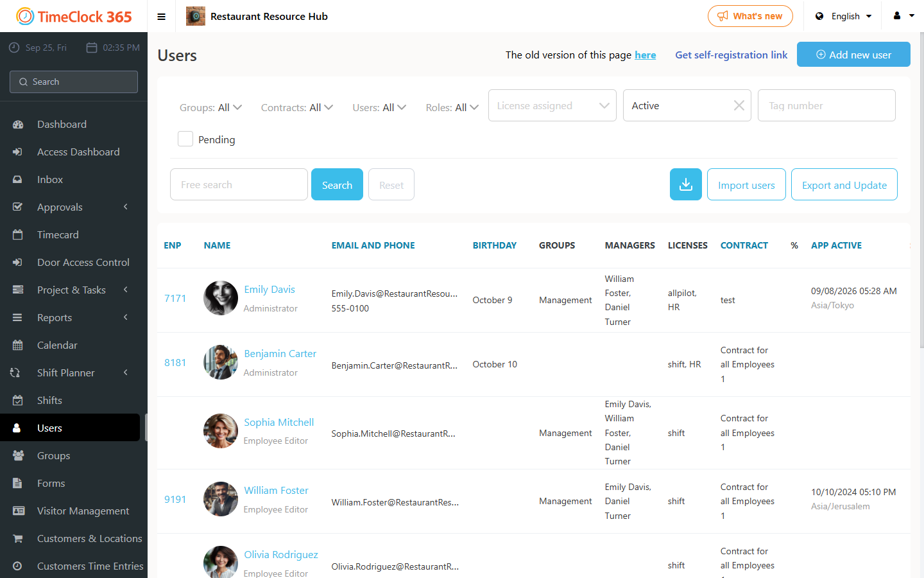Click the clock icon beside Sep 25

pos(14,48)
